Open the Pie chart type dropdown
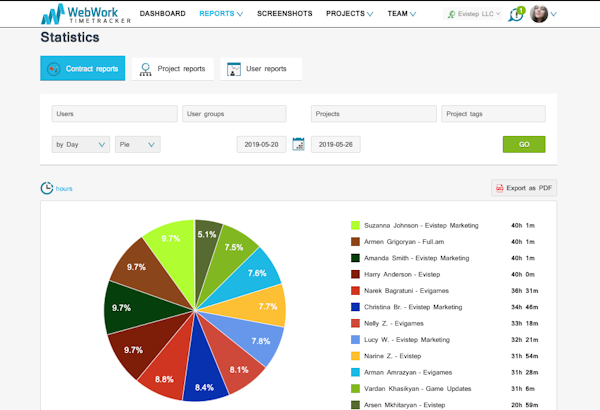 (138, 144)
